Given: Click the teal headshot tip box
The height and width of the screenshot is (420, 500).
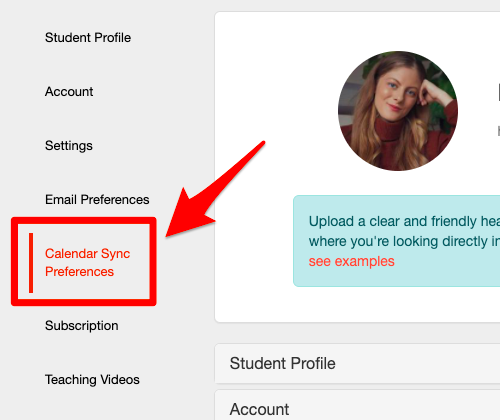Looking at the screenshot, I should pos(397,241).
